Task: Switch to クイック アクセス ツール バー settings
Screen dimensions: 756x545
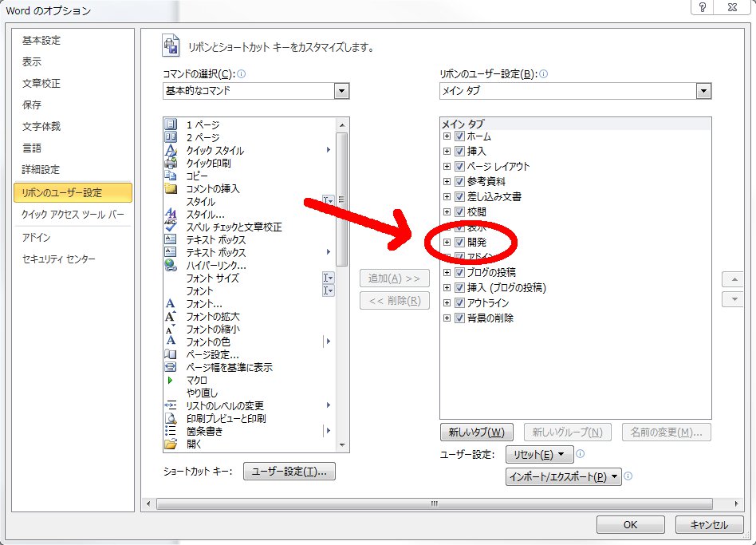Action: pyautogui.click(x=73, y=215)
